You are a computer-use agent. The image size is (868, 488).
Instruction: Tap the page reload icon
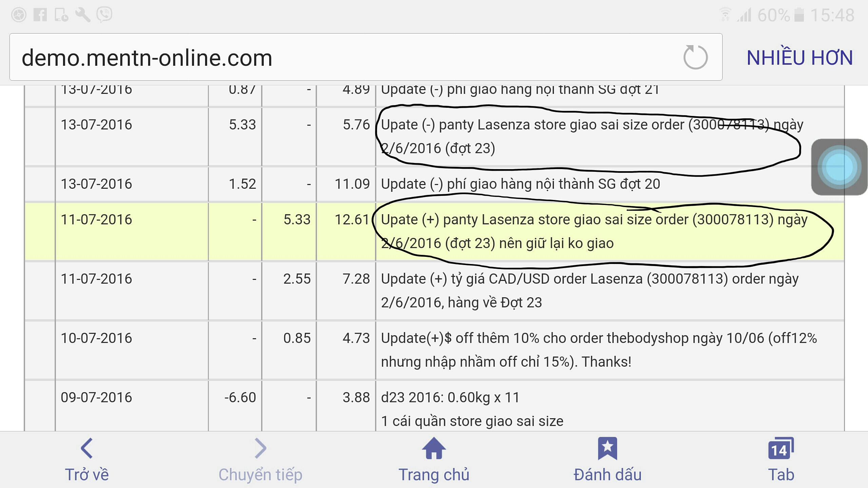[x=695, y=57]
